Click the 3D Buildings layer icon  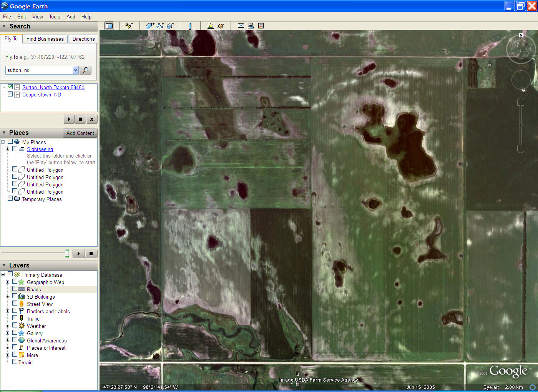22,297
